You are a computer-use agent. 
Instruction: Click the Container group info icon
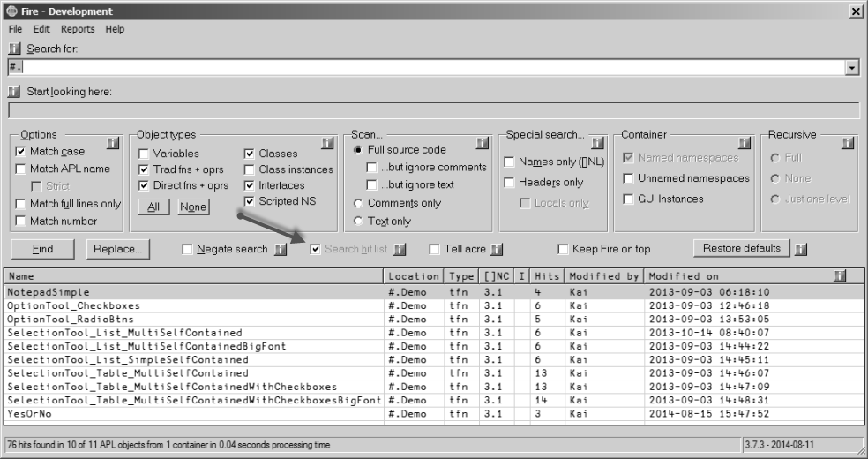pos(745,143)
